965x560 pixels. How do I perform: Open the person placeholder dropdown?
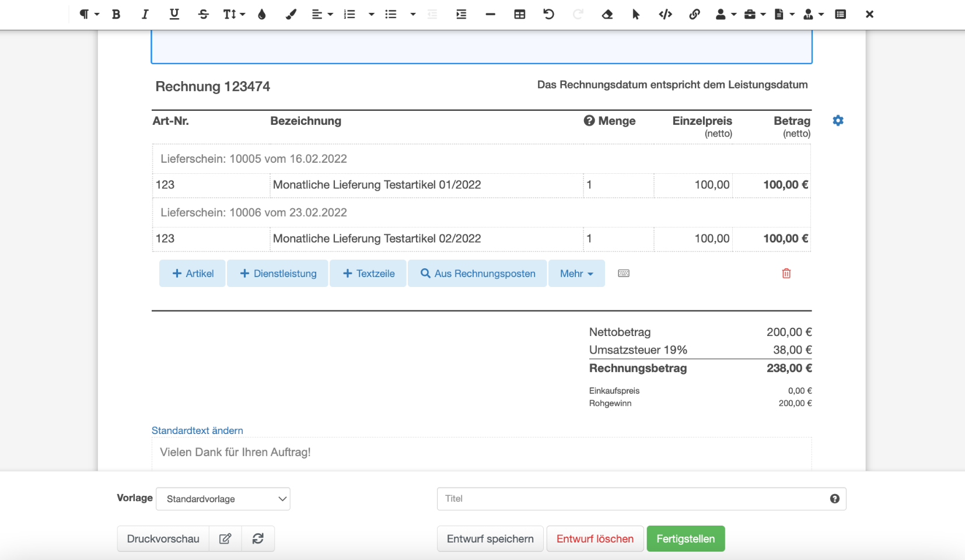[x=726, y=14]
